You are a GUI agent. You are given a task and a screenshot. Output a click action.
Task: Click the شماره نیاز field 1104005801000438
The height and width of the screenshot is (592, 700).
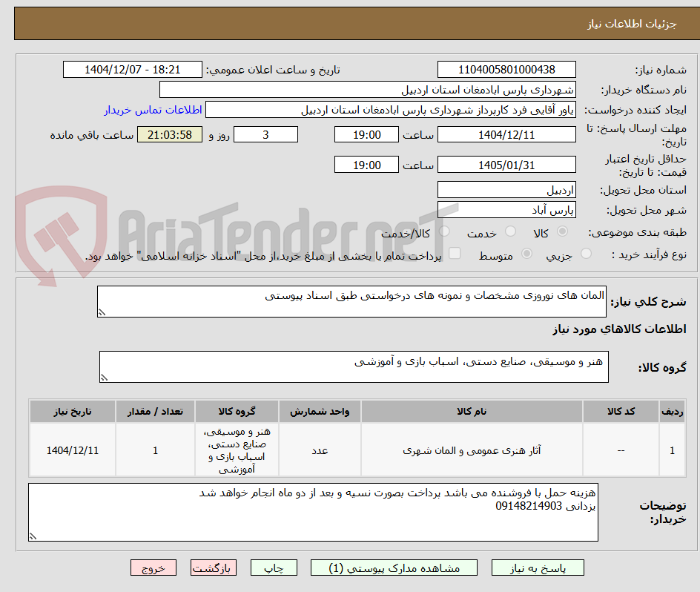tap(506, 70)
